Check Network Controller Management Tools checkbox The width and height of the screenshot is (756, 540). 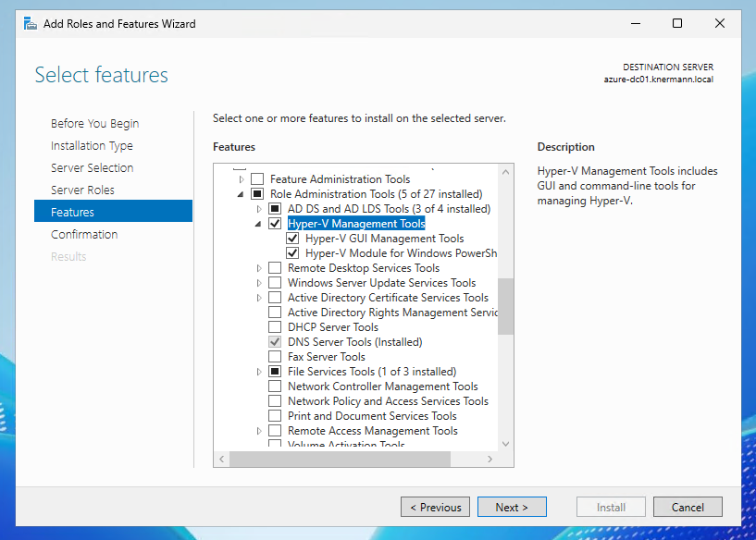click(x=275, y=387)
